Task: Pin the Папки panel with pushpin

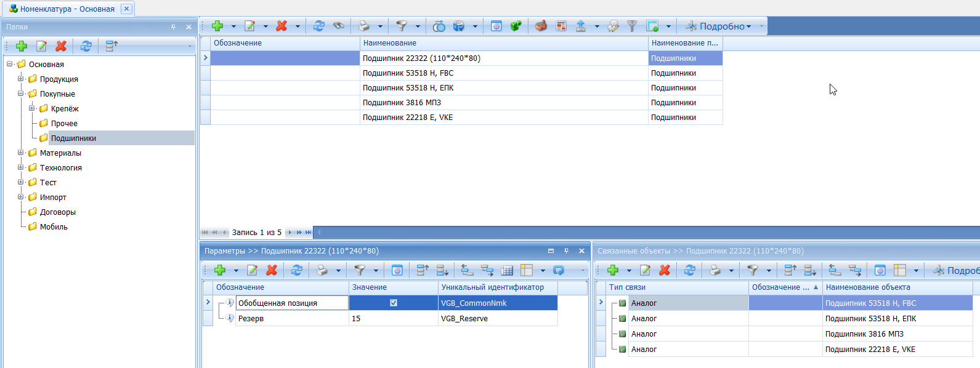Action: click(x=173, y=27)
